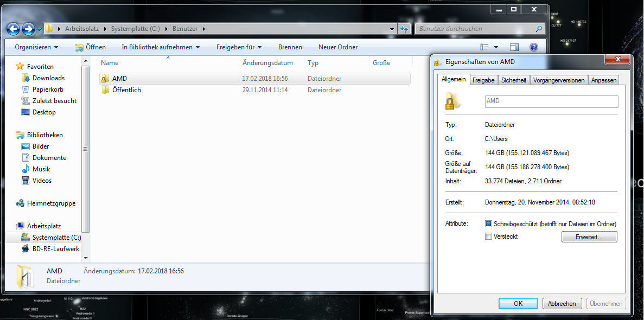Open the Freigeben für dropdown
The image size is (644, 320).
click(x=239, y=47)
